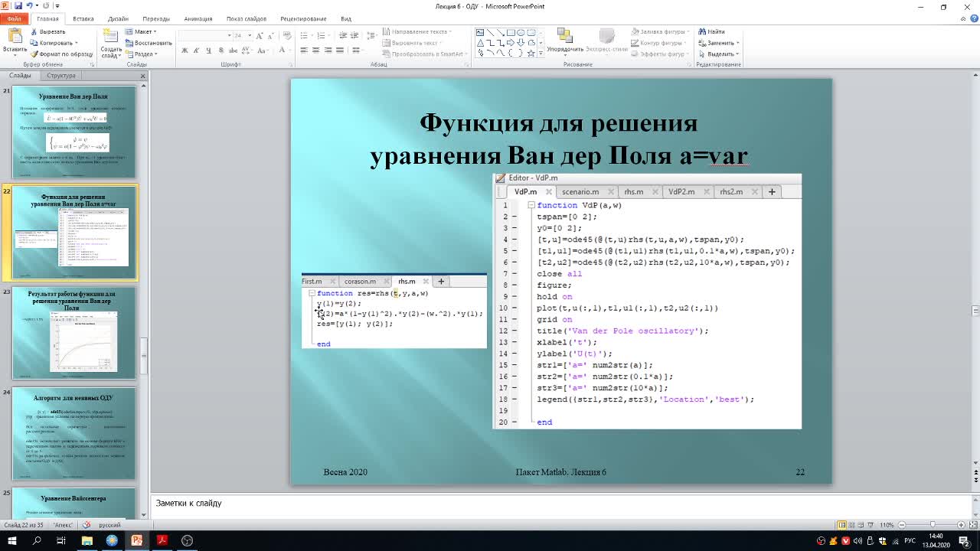Expand the shapes gallery more arrow

click(541, 53)
